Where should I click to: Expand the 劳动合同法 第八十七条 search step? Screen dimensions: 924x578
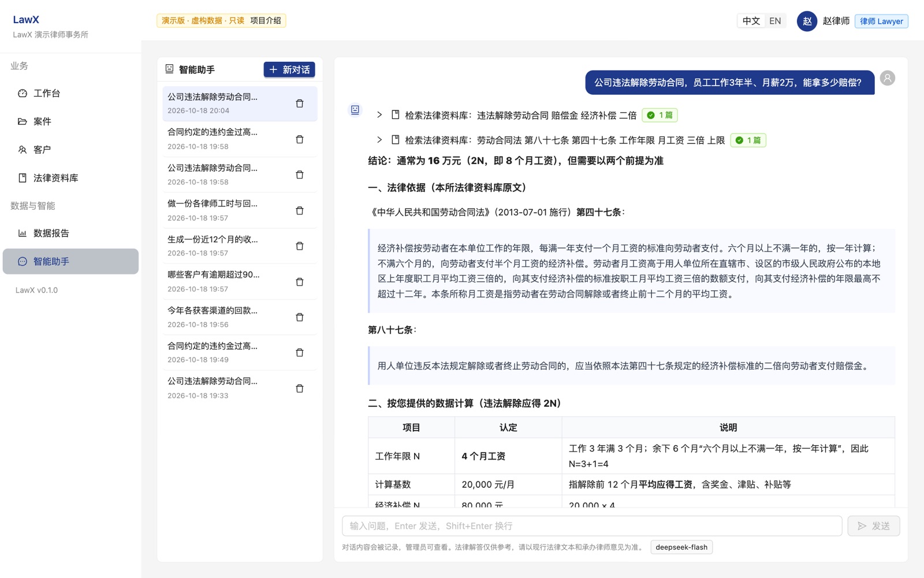[x=379, y=140]
